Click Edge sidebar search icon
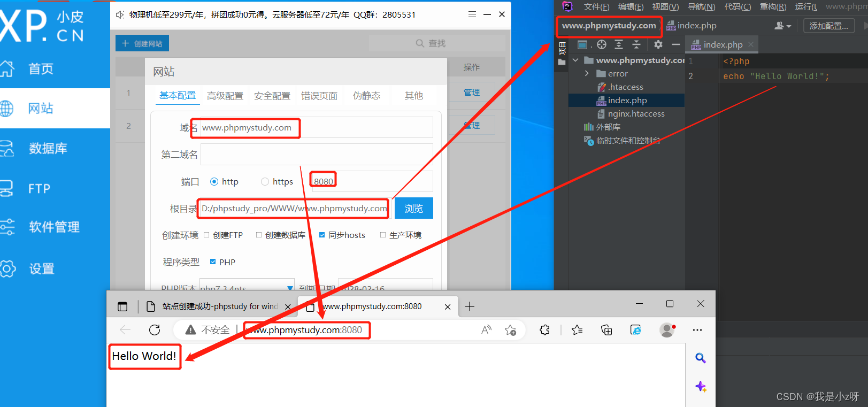 click(701, 358)
